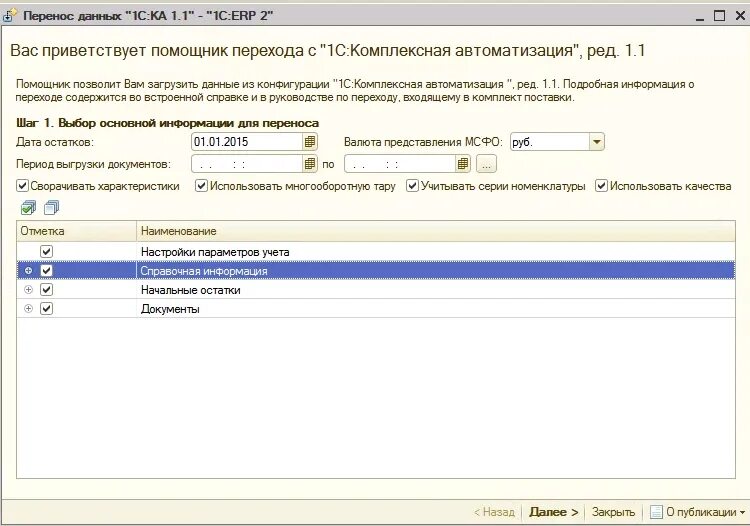Click the Далее > button

point(553,512)
